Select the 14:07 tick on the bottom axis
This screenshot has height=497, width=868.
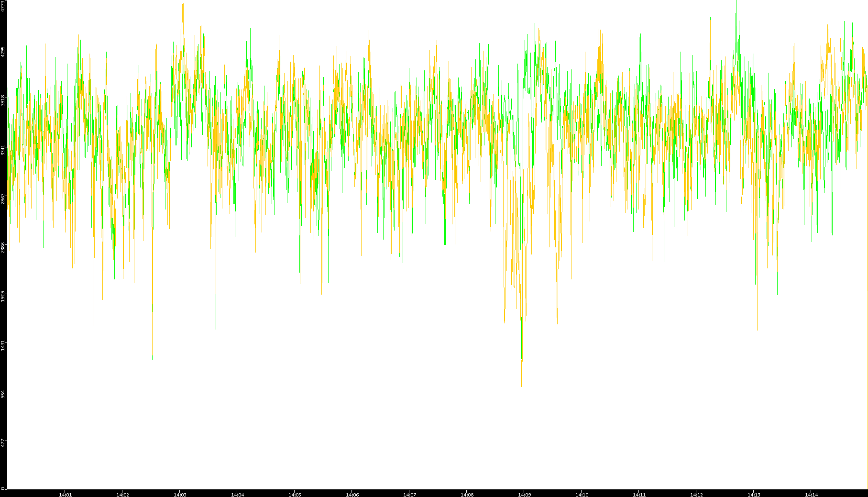tap(409, 494)
